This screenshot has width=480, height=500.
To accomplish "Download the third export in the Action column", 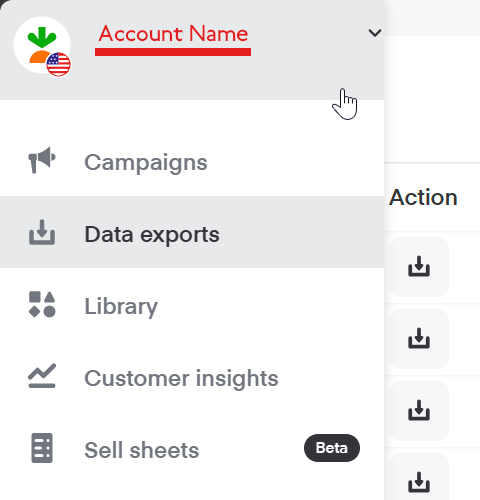I will (x=419, y=411).
